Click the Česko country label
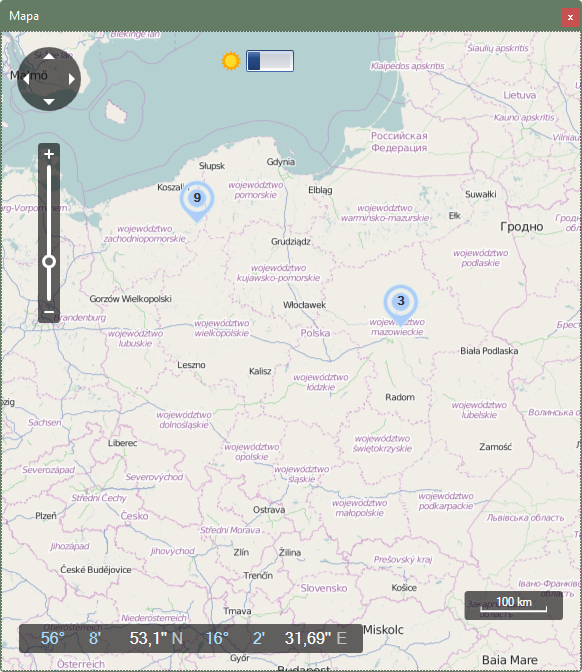Image resolution: width=582 pixels, height=672 pixels. coord(134,516)
